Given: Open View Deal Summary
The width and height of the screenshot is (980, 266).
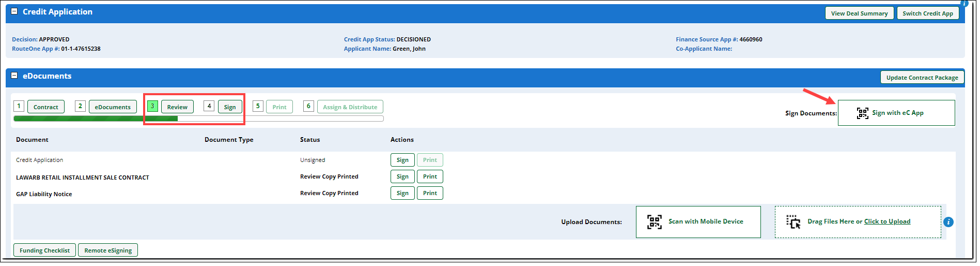Looking at the screenshot, I should click(x=859, y=13).
